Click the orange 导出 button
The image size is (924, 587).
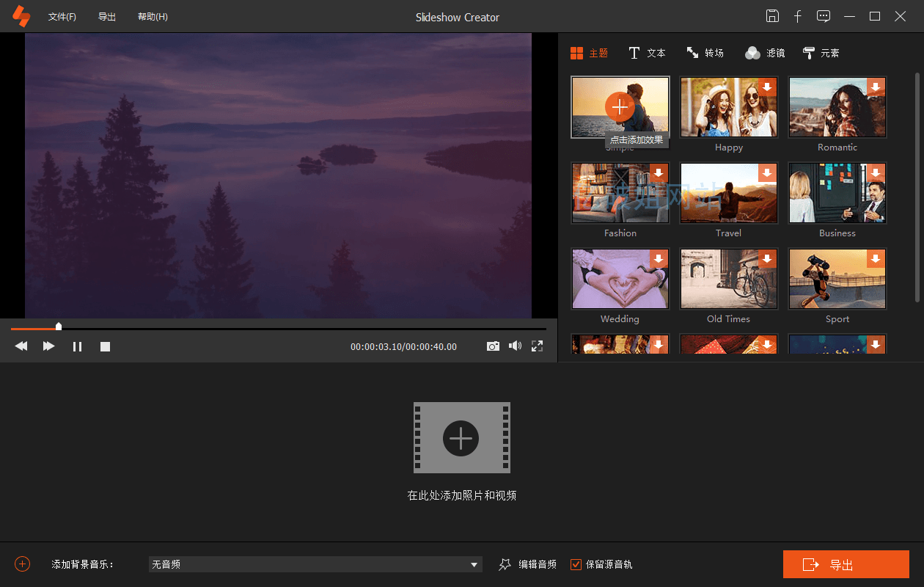846,564
